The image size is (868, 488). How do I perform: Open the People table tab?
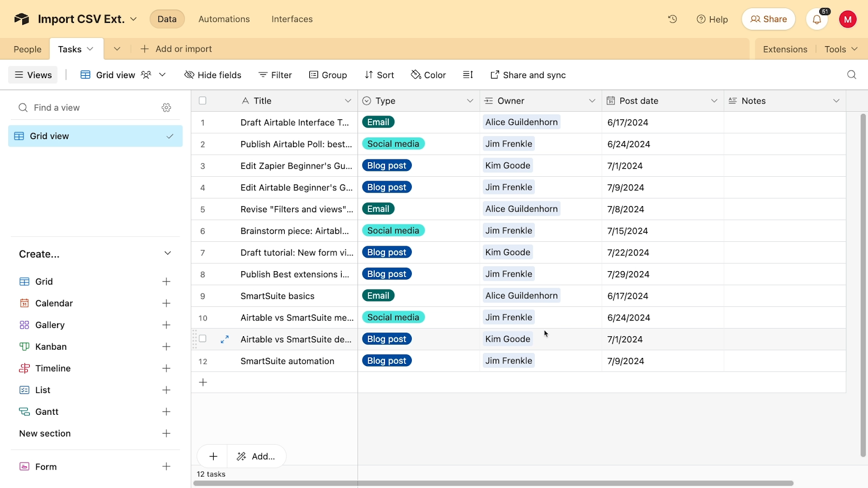[27, 49]
